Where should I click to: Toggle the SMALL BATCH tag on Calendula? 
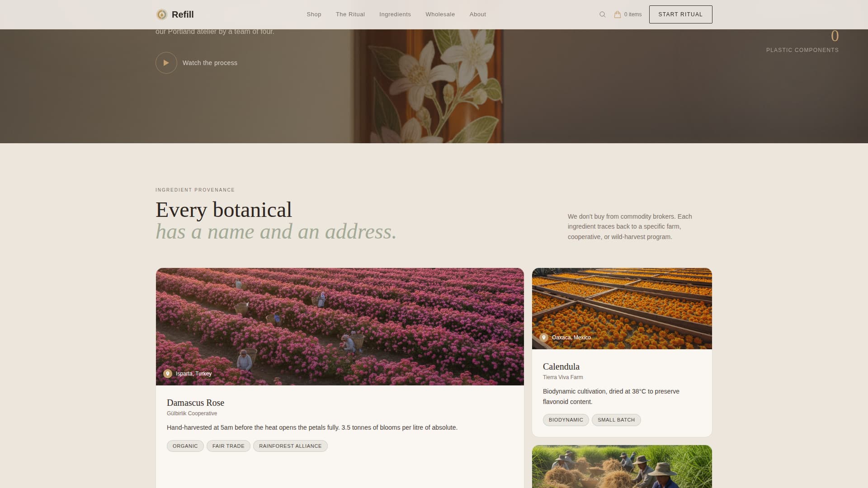click(x=616, y=420)
